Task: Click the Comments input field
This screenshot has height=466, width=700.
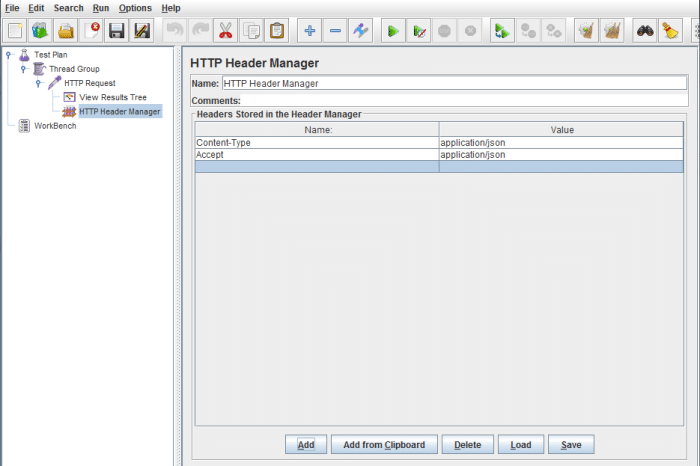Action: click(463, 100)
